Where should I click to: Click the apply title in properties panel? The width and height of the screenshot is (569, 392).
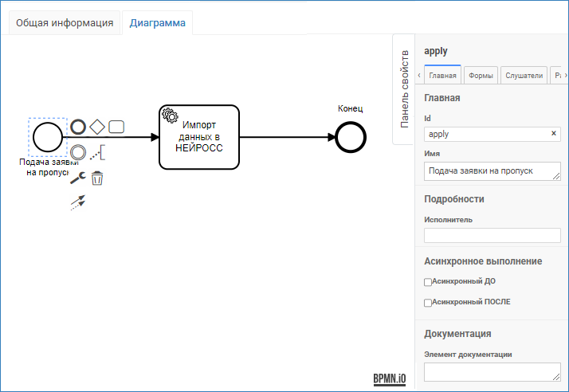[x=436, y=51]
